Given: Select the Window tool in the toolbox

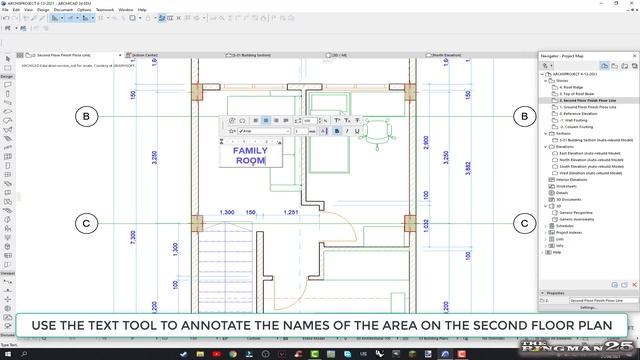Looking at the screenshot, I should click(x=7, y=175).
